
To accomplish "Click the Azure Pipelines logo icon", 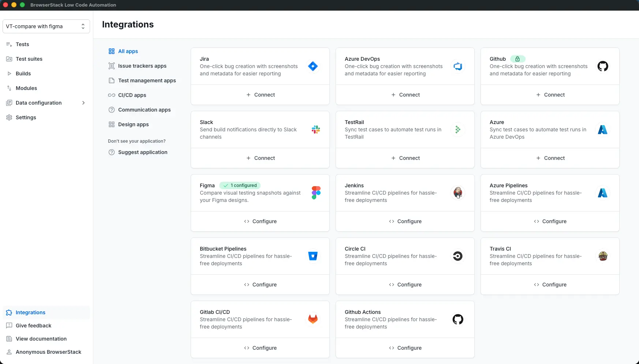I will tap(603, 193).
